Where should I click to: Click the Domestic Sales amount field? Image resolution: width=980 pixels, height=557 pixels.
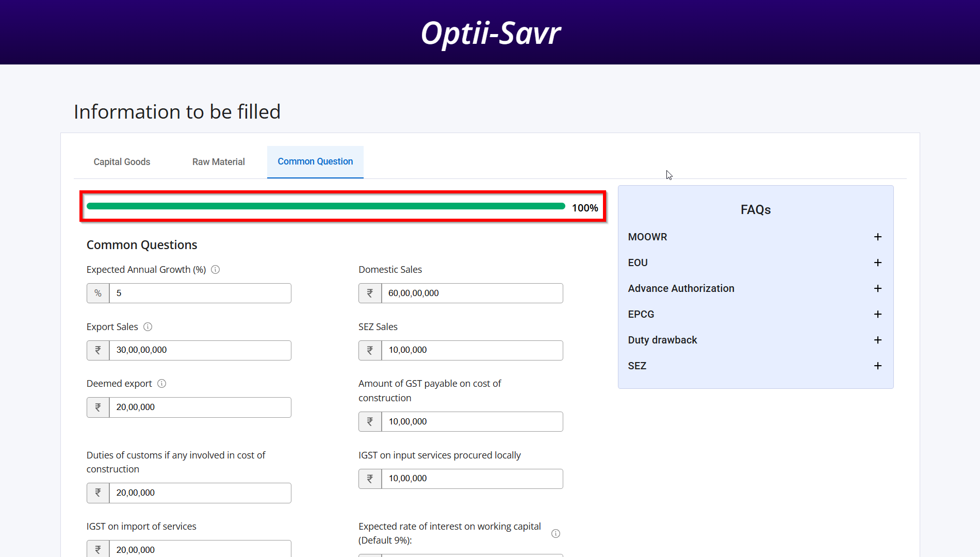point(471,293)
